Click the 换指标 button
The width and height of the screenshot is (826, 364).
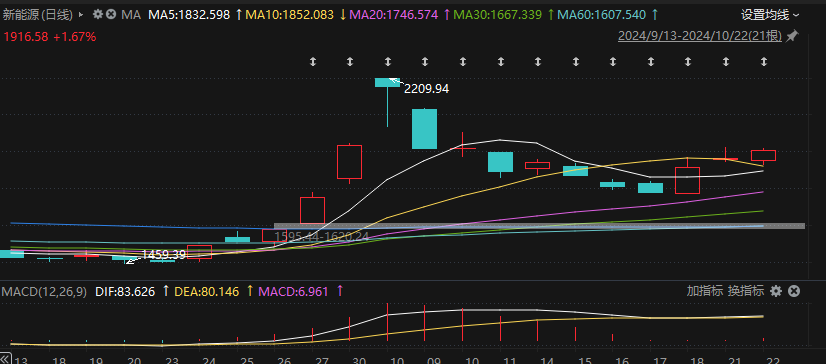coord(745,291)
